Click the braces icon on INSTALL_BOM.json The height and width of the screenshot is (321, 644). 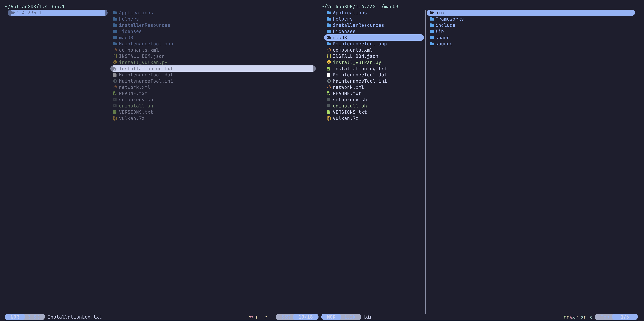[x=115, y=56]
